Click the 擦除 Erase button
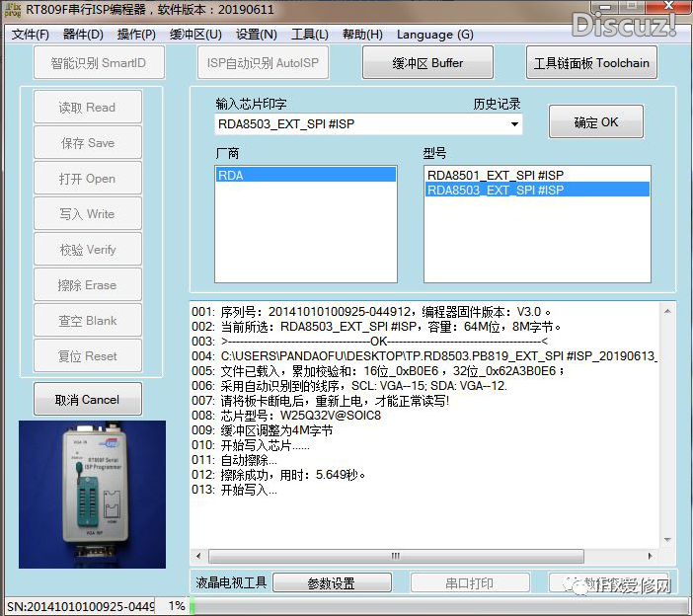The image size is (693, 616). (88, 285)
